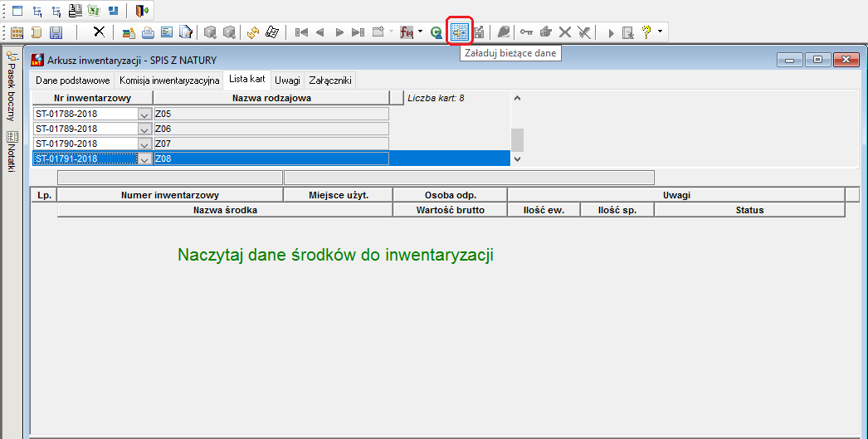Click the Z05 name field
Image resolution: width=868 pixels, height=439 pixels.
271,114
